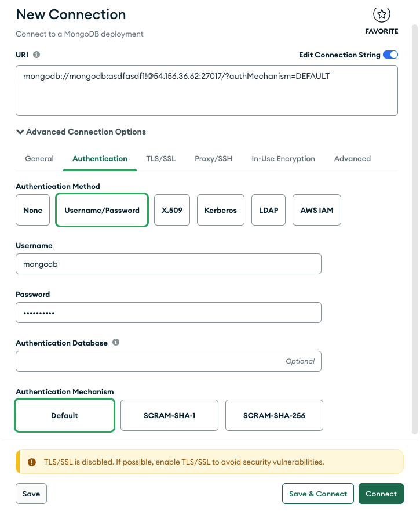Choose X.509 authentication method

pyautogui.click(x=172, y=210)
